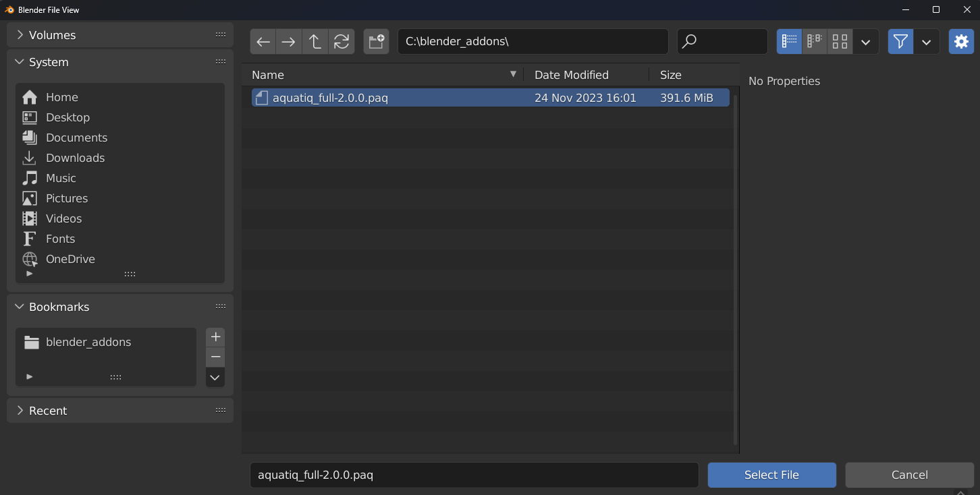
Task: Open the Documents folder
Action: pyautogui.click(x=76, y=137)
